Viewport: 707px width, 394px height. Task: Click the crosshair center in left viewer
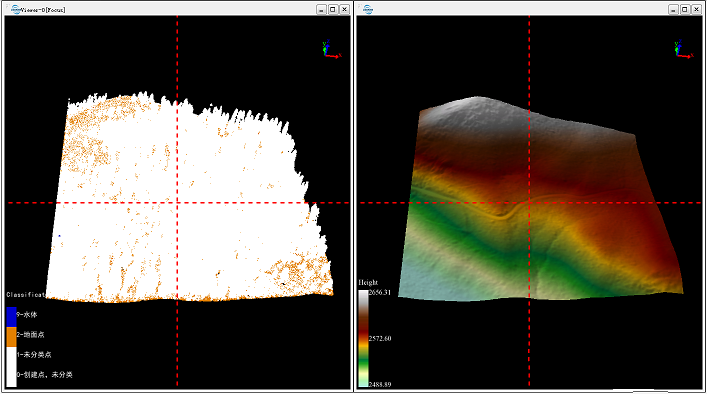(177, 203)
